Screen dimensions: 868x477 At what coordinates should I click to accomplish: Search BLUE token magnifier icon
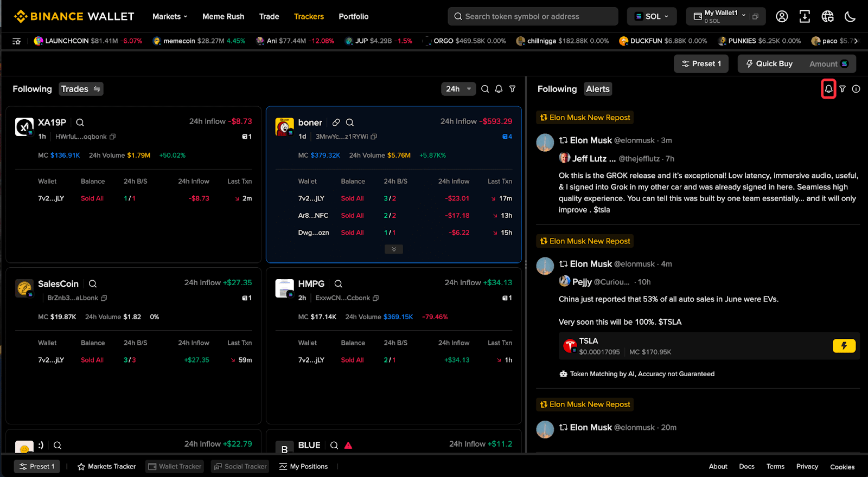334,445
